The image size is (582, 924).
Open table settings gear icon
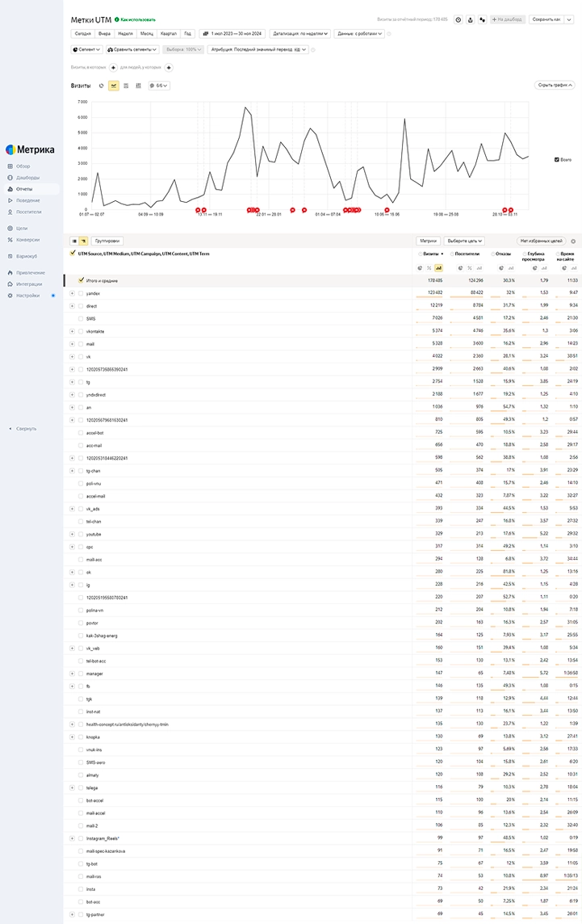coord(573,241)
